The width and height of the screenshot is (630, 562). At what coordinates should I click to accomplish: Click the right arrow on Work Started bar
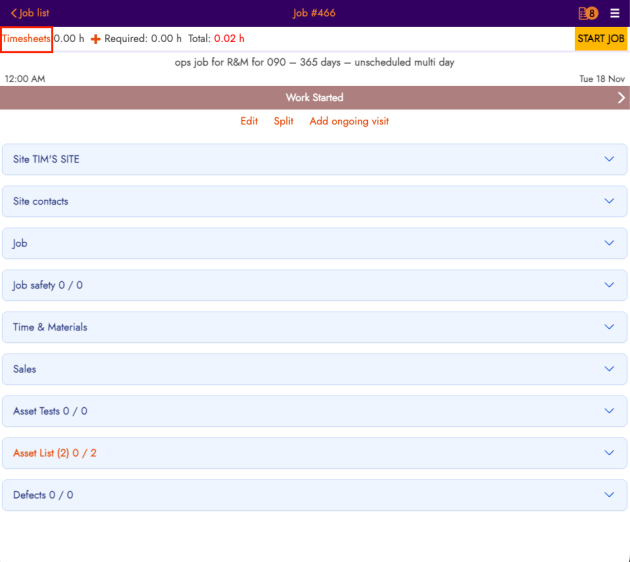(x=621, y=98)
